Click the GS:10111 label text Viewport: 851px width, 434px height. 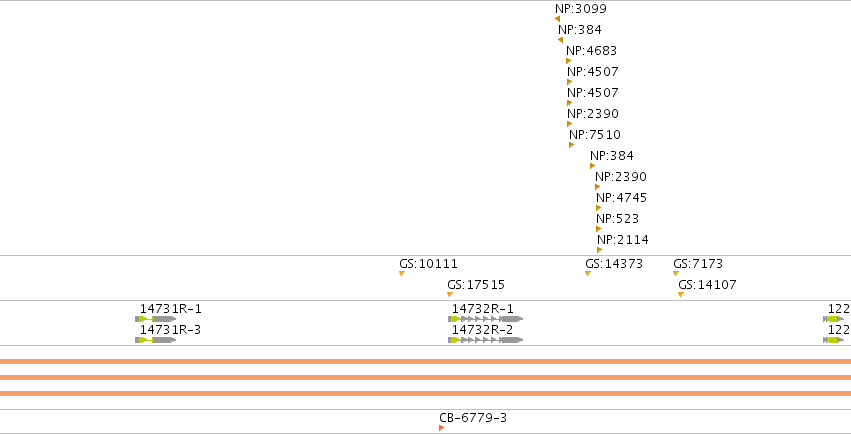tap(428, 264)
